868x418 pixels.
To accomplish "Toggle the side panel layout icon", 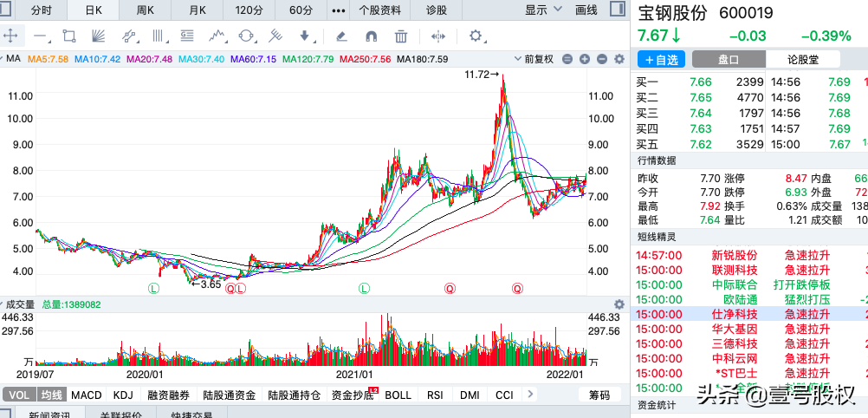I will pyautogui.click(x=618, y=10).
